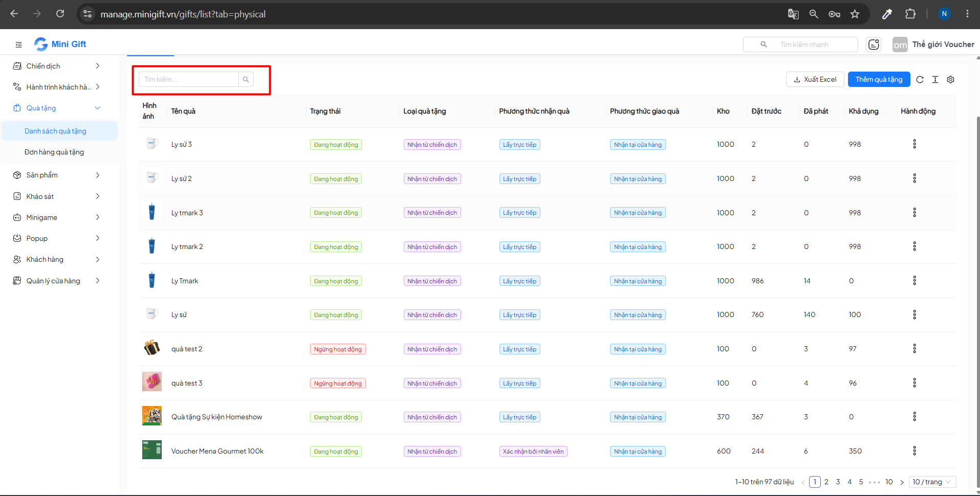Bookmark this page with star icon

click(x=855, y=14)
